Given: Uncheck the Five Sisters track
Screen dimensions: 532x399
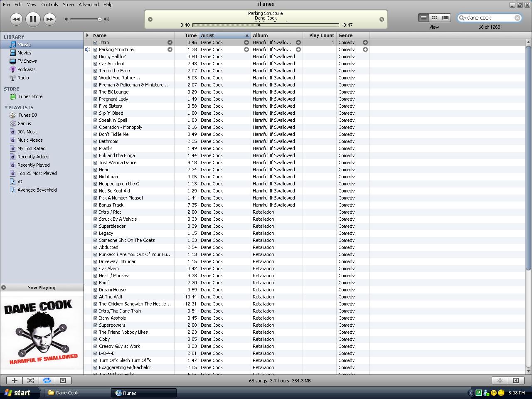Looking at the screenshot, I should 96,106.
